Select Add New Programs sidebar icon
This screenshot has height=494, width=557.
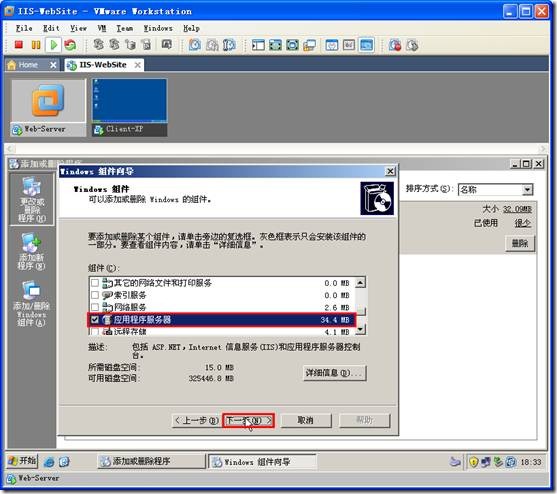pyautogui.click(x=32, y=251)
